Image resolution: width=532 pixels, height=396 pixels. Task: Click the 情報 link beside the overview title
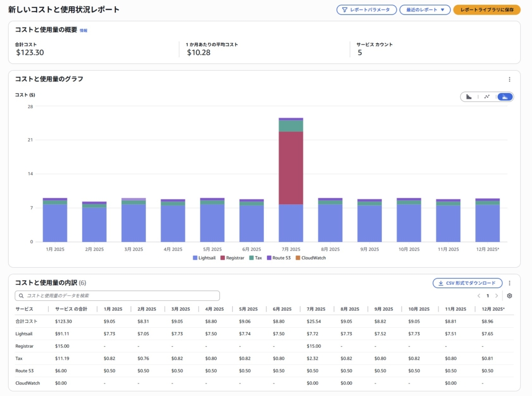pos(83,31)
